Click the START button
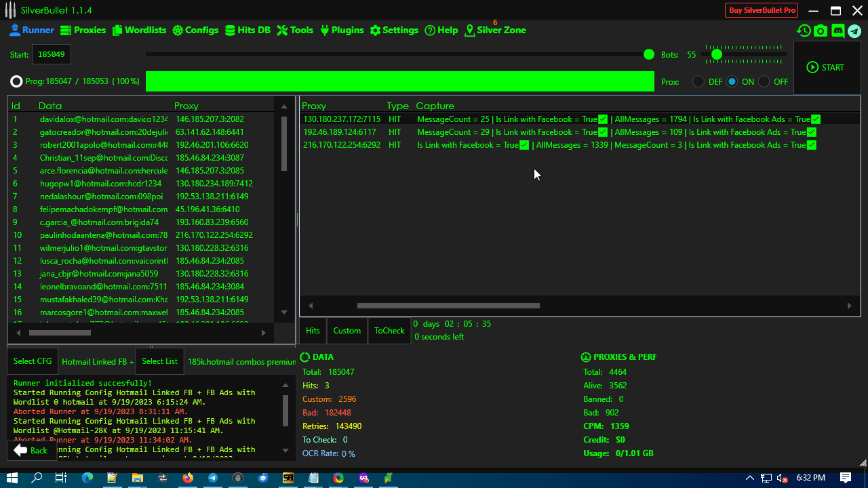 825,67
